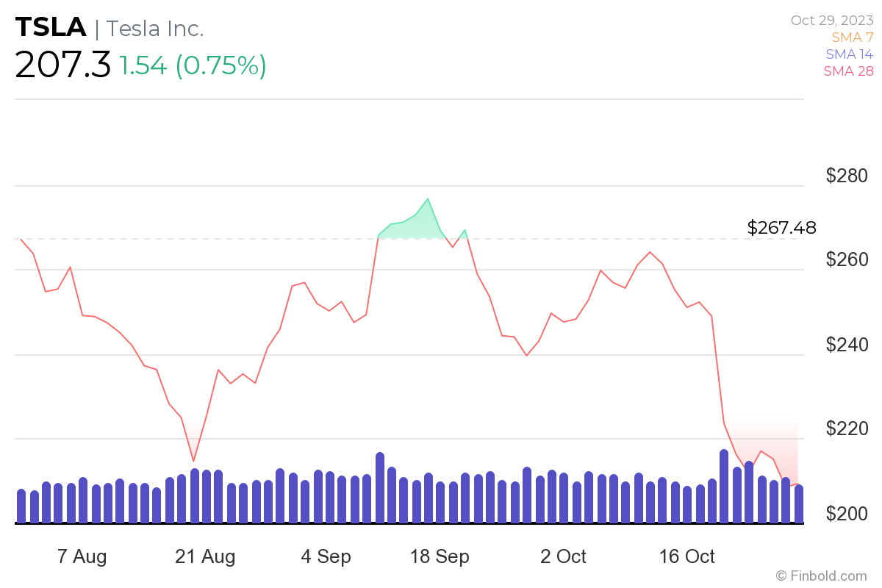The image size is (882, 588).
Task: Click the TSLA ticker symbol
Action: coord(51,28)
